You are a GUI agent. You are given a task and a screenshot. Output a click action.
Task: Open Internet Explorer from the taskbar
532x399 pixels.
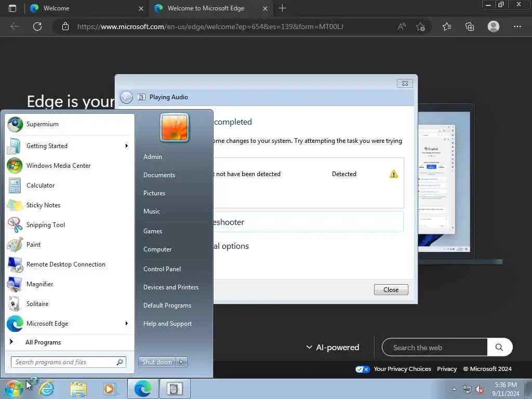[46, 389]
